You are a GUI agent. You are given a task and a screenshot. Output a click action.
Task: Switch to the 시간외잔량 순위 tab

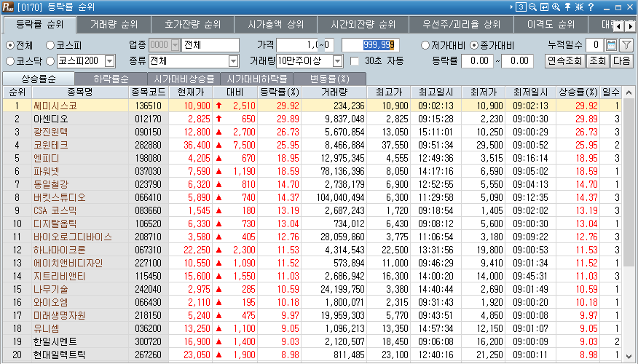[363, 25]
